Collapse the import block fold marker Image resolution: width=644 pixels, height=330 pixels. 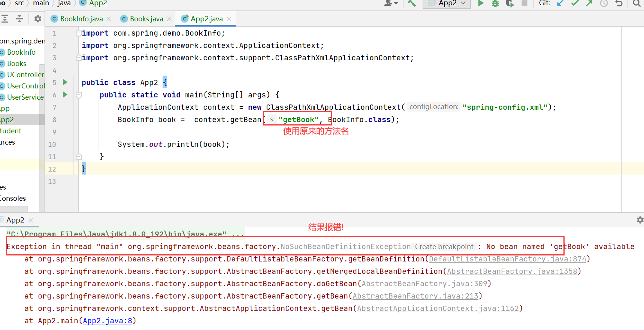click(x=79, y=33)
